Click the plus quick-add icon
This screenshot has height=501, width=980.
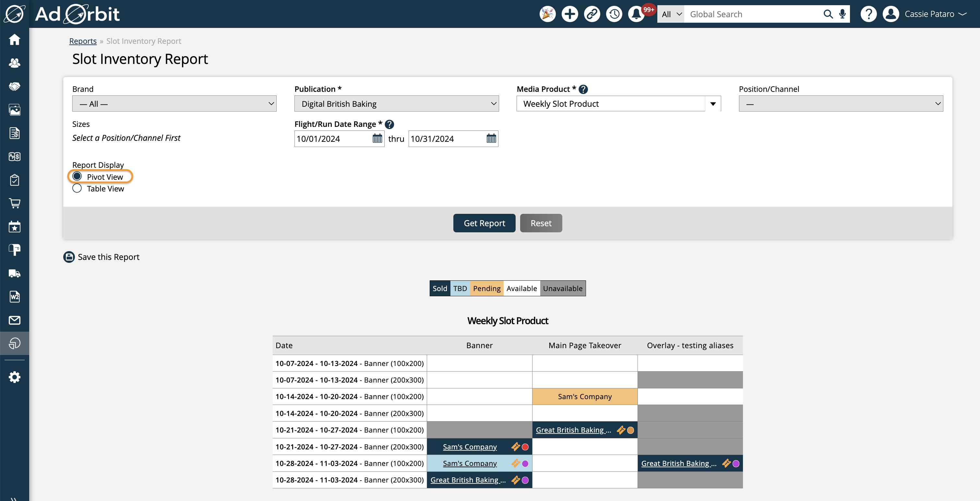pyautogui.click(x=569, y=14)
